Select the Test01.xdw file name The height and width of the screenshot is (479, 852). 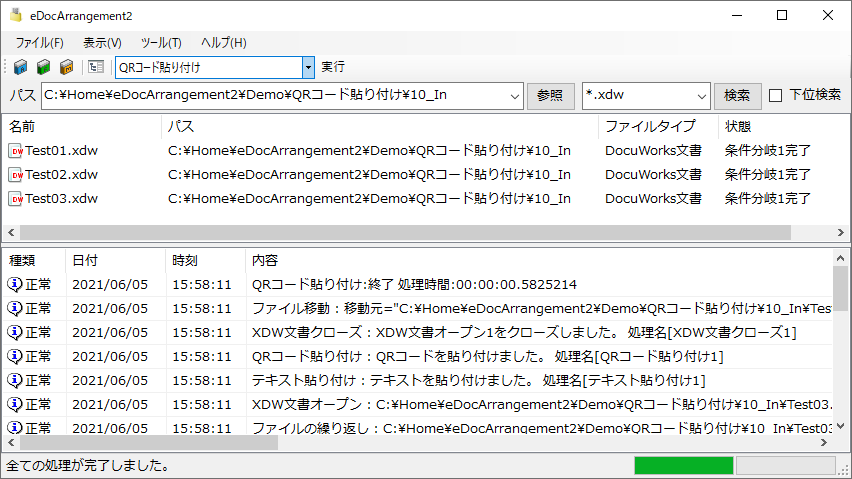(x=61, y=151)
